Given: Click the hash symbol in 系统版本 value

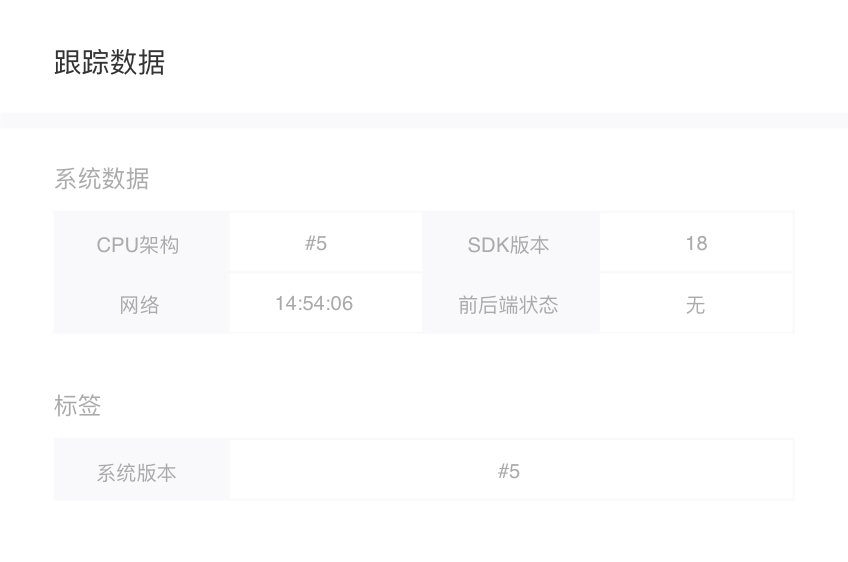Looking at the screenshot, I should (x=503, y=471).
